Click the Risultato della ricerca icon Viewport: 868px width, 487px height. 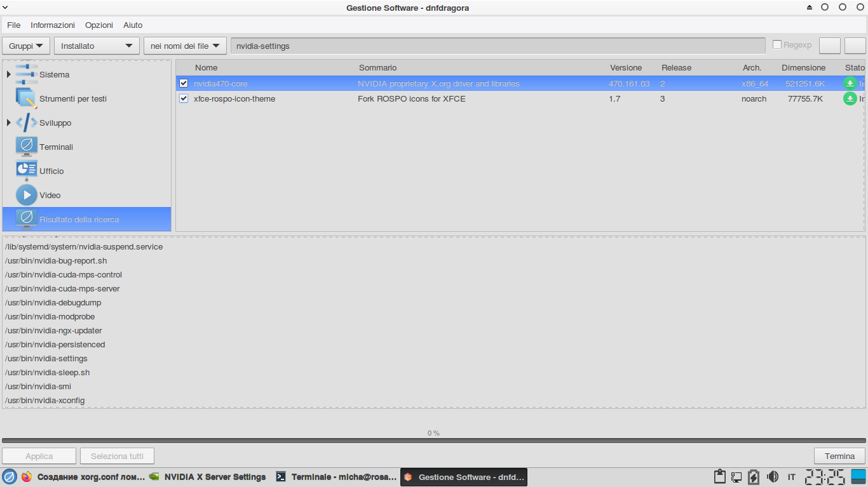point(26,219)
